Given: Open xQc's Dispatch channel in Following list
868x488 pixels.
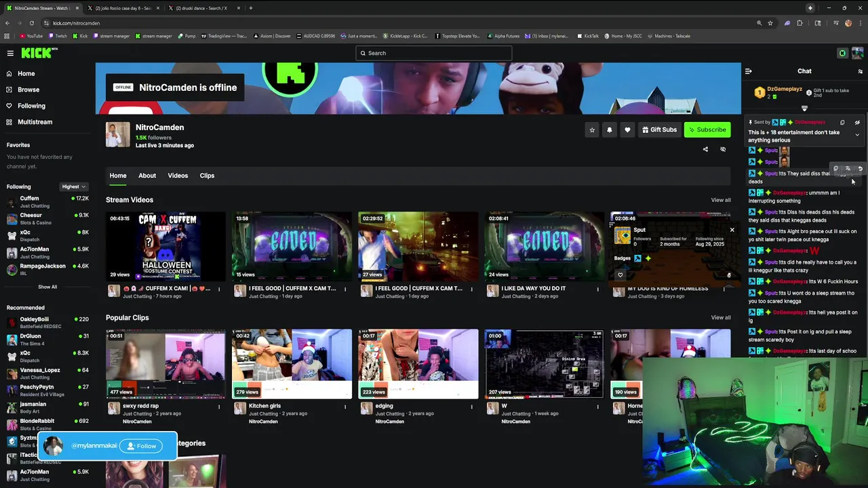Looking at the screenshot, I should [47, 235].
